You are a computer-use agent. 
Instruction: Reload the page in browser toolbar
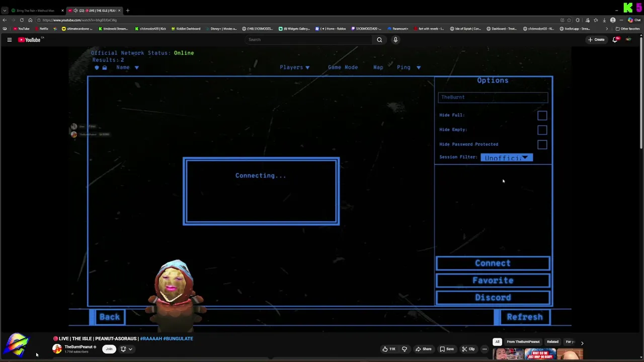22,20
